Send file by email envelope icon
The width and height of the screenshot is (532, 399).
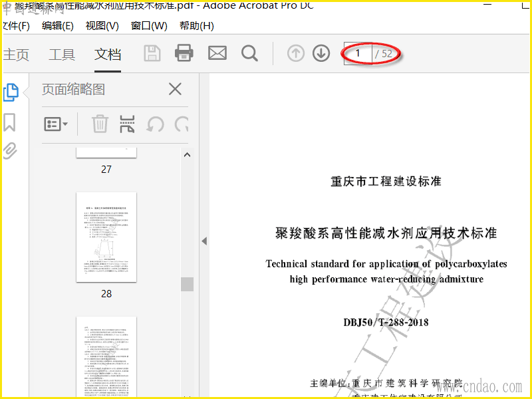[x=217, y=53]
